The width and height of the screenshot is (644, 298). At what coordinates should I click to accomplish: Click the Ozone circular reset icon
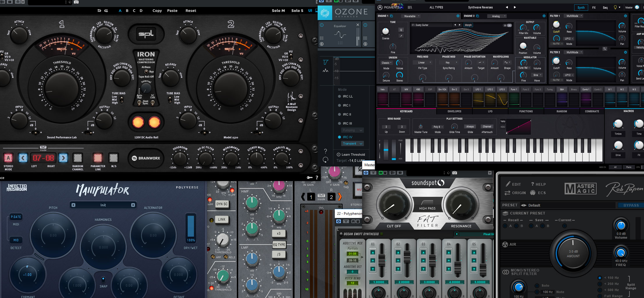coord(325,159)
